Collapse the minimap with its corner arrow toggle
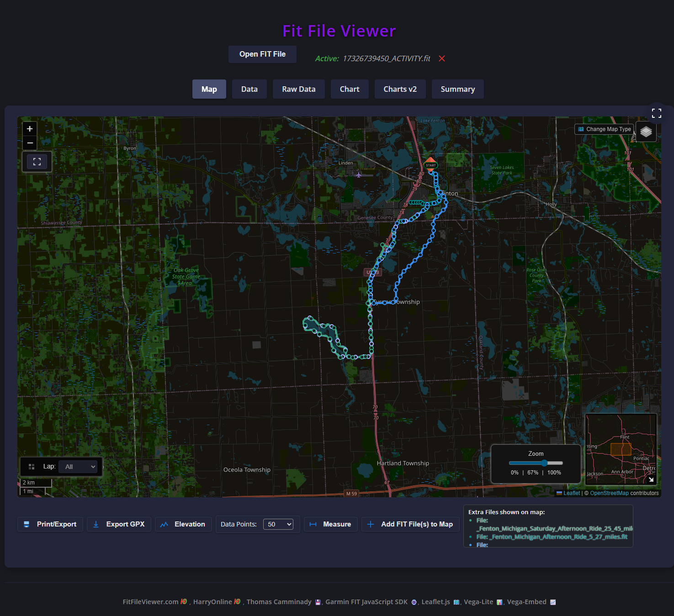The image size is (674, 616). 651,480
